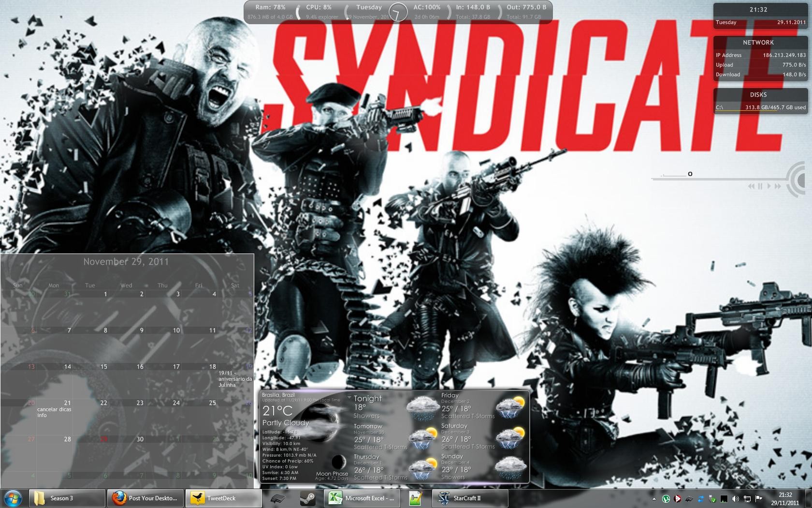The height and width of the screenshot is (508, 812).
Task: Click Sunday showers forecast icon
Action: pyautogui.click(x=511, y=468)
